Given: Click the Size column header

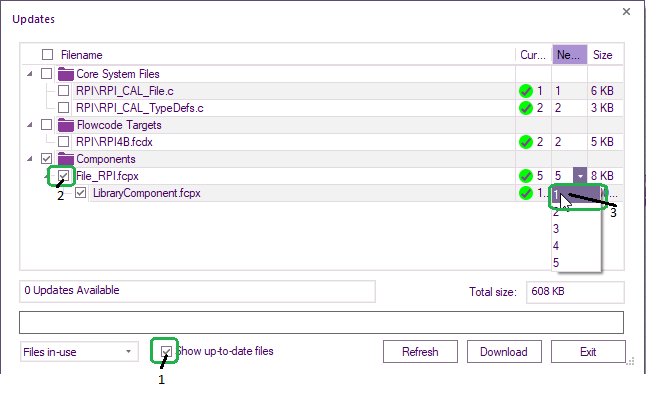Looking at the screenshot, I should [603, 55].
